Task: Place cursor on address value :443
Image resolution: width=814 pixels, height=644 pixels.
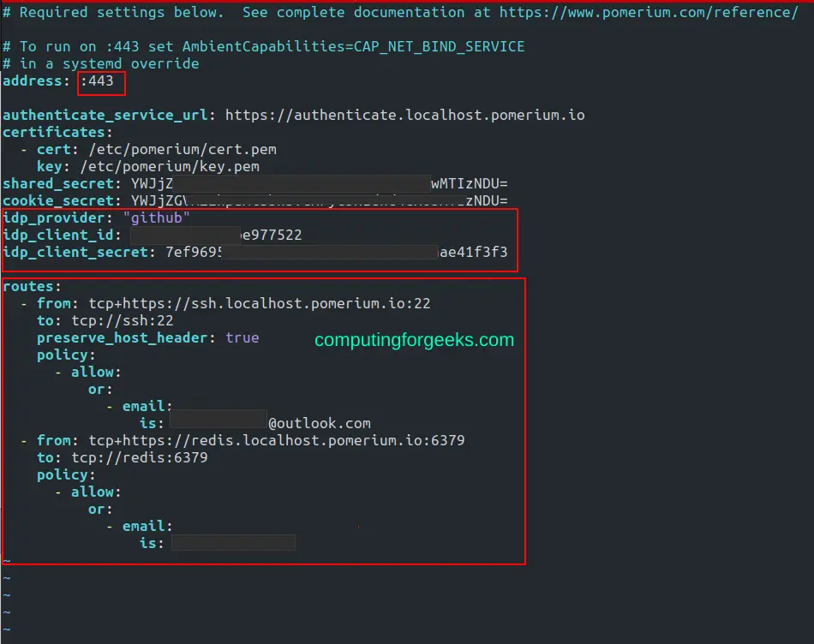Action: pyautogui.click(x=97, y=81)
